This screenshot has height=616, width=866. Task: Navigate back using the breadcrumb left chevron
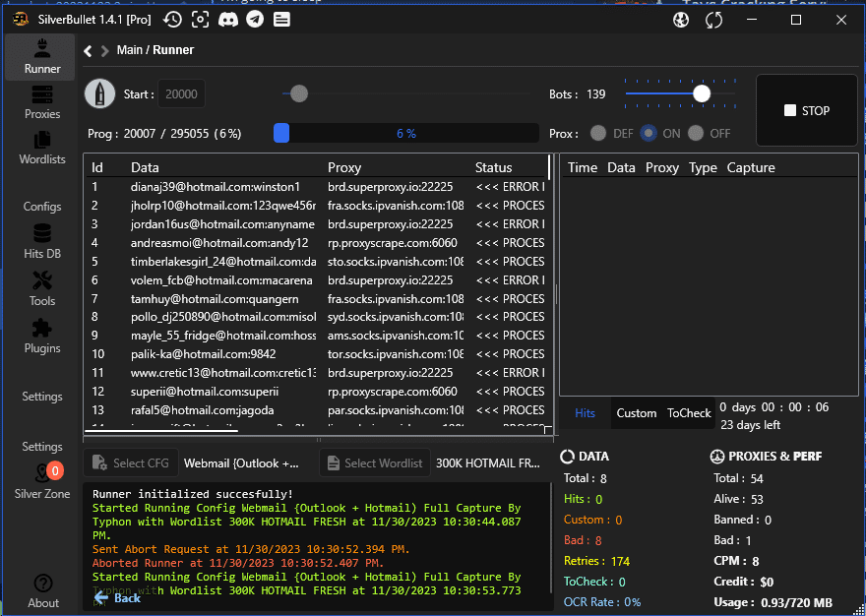tap(89, 50)
